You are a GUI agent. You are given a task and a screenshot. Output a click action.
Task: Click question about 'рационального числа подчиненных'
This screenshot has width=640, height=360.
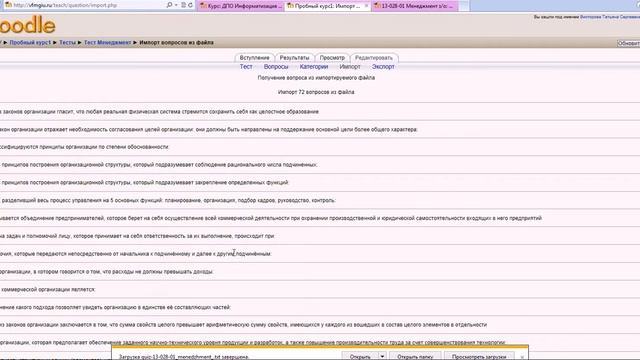point(159,165)
